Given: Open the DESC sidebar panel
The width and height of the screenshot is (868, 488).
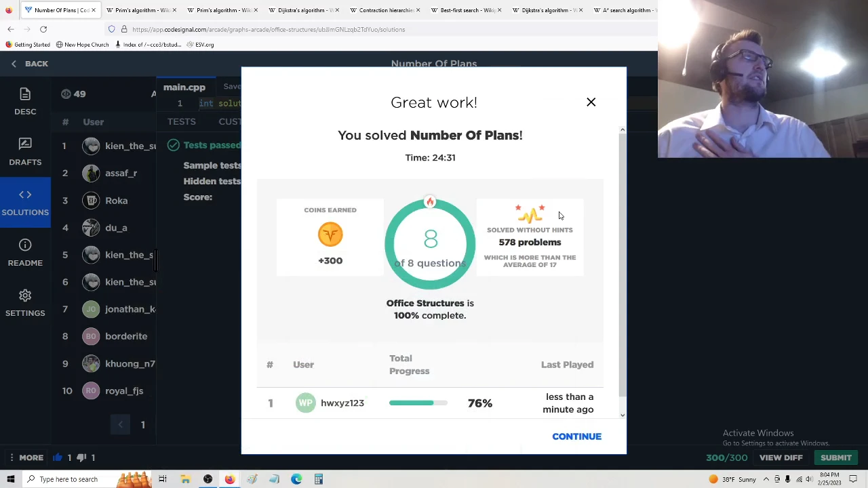Looking at the screenshot, I should [25, 101].
